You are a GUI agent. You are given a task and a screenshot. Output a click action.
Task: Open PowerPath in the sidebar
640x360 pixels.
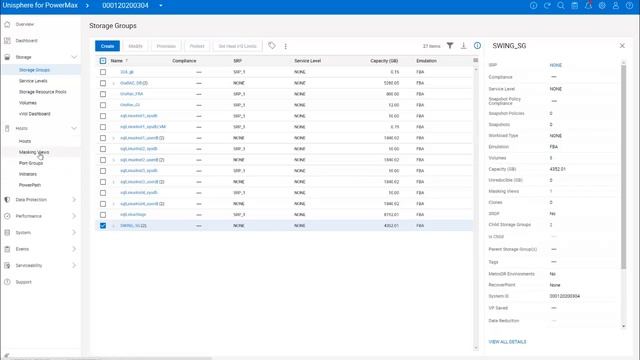[x=30, y=185]
